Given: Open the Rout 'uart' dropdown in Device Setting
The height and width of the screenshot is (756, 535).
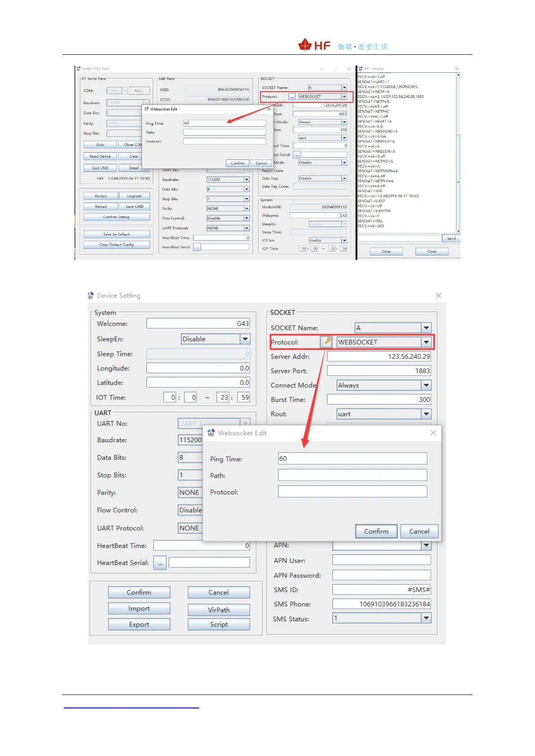Looking at the screenshot, I should click(x=426, y=414).
